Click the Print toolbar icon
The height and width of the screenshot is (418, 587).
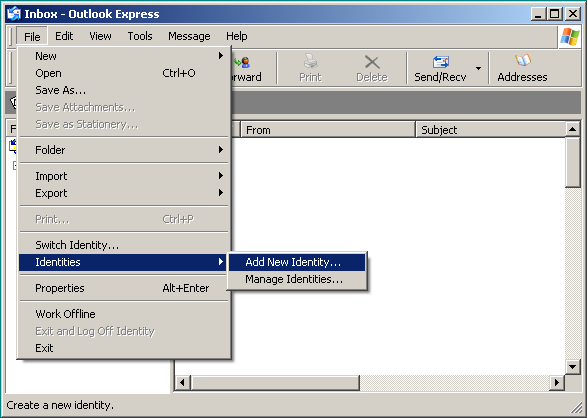[310, 62]
